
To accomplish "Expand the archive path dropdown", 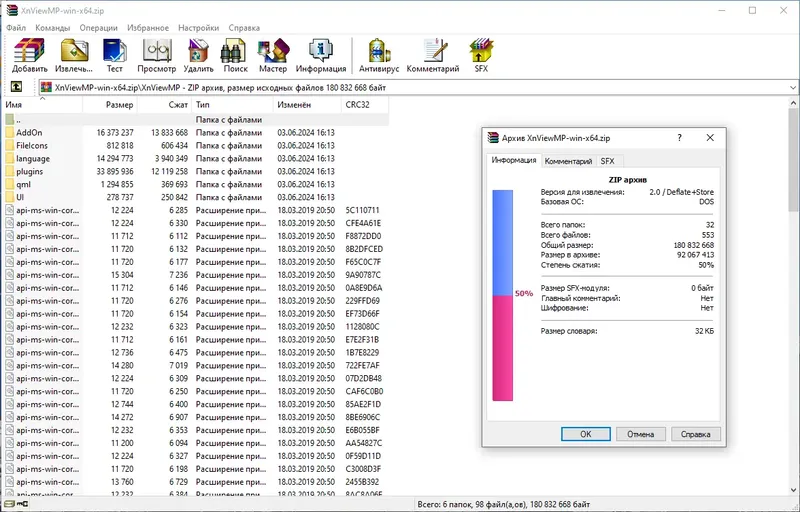I will click(x=792, y=87).
